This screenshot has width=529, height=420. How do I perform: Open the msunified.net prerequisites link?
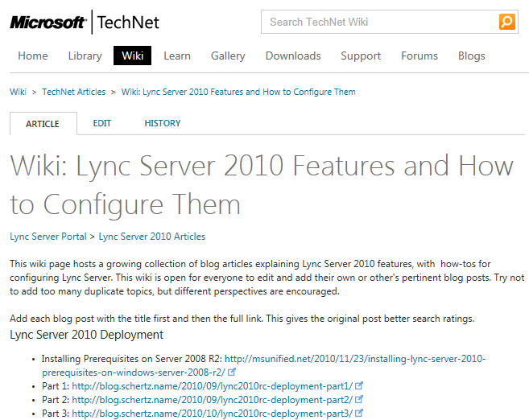[354, 359]
